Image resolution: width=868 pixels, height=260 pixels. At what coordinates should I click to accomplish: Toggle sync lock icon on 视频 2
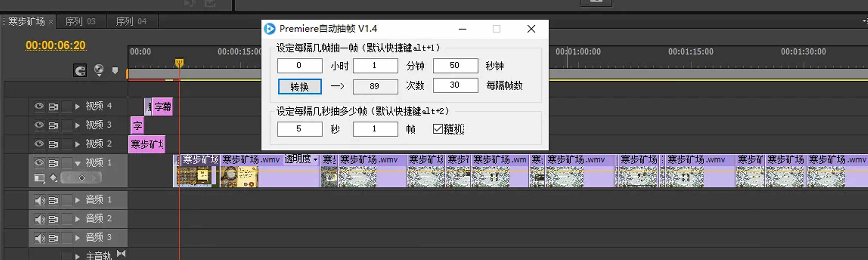(x=53, y=144)
